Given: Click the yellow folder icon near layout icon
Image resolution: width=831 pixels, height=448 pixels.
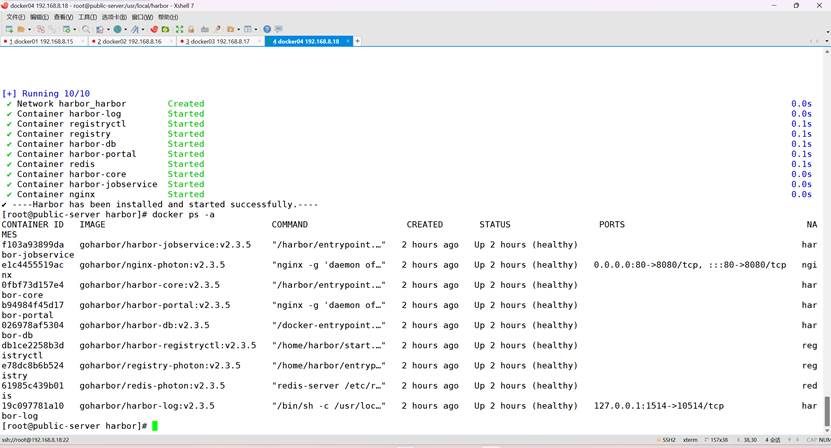Looking at the screenshot, I should pyautogui.click(x=231, y=29).
